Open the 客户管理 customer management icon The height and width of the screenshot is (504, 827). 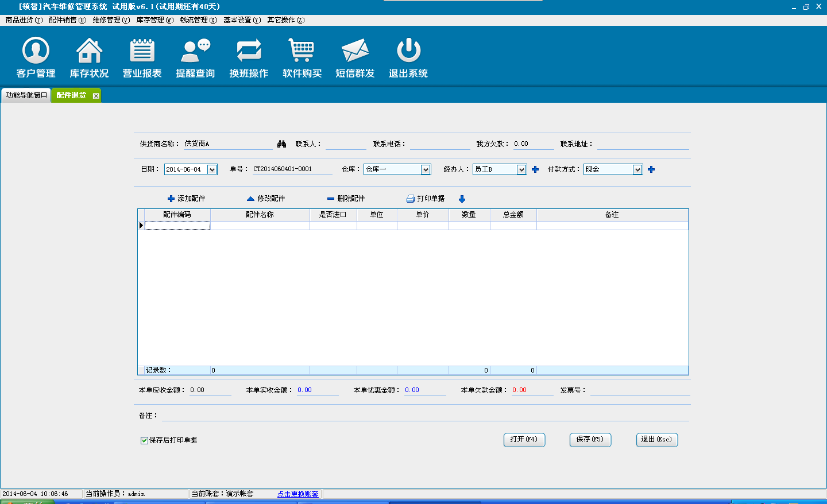pos(36,51)
